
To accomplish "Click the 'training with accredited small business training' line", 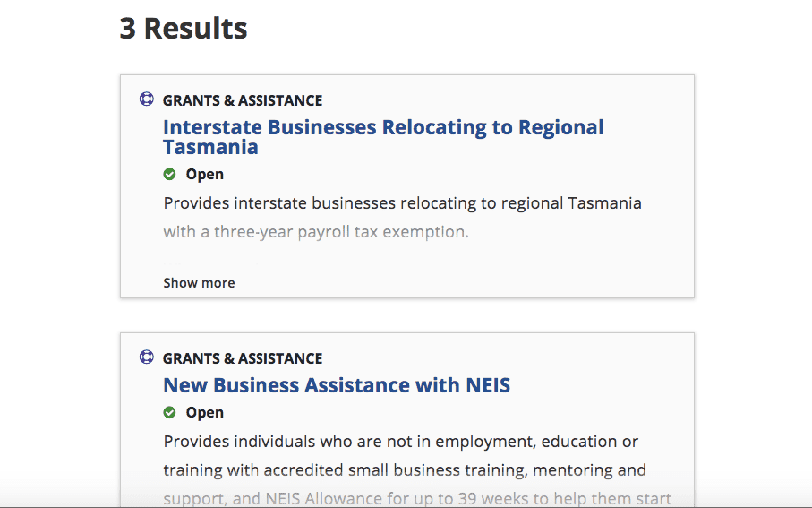I will pos(404,470).
